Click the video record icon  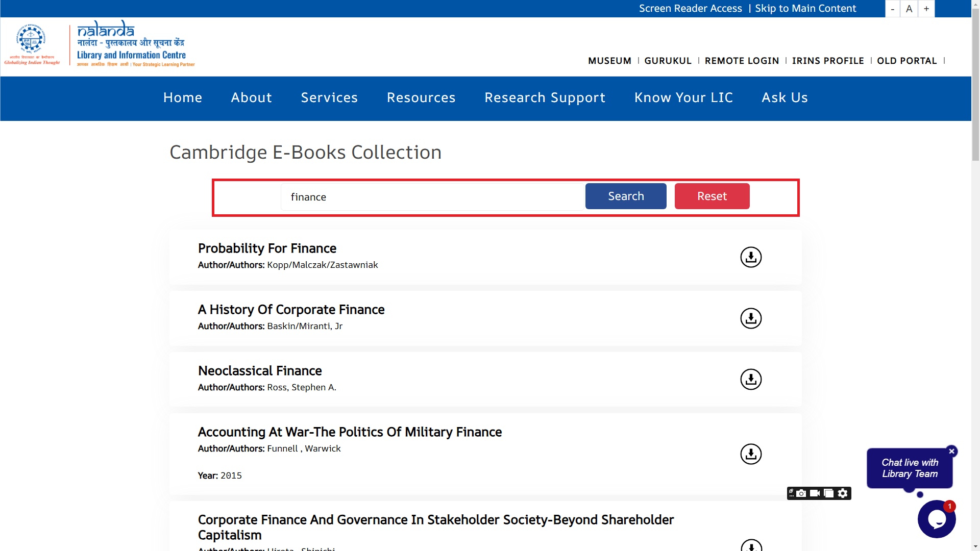pyautogui.click(x=815, y=493)
